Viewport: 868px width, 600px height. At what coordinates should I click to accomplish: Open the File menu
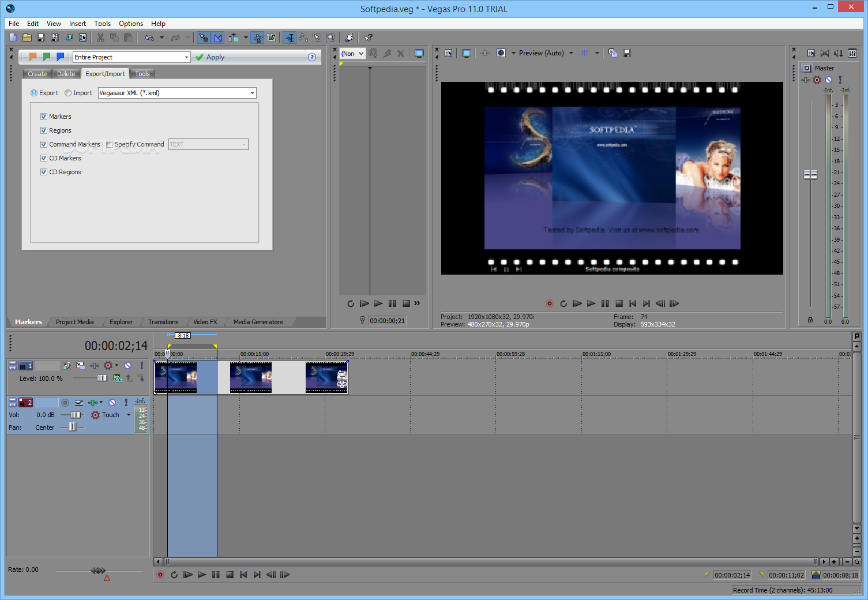[x=14, y=24]
